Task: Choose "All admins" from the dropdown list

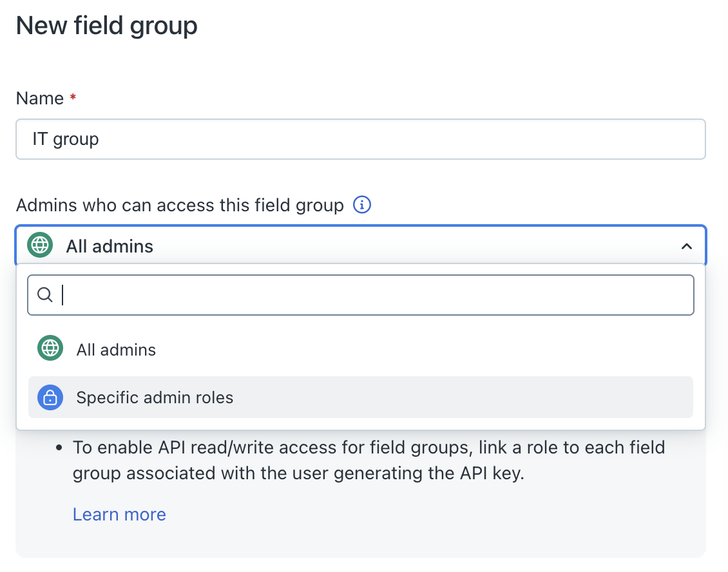Action: click(116, 350)
